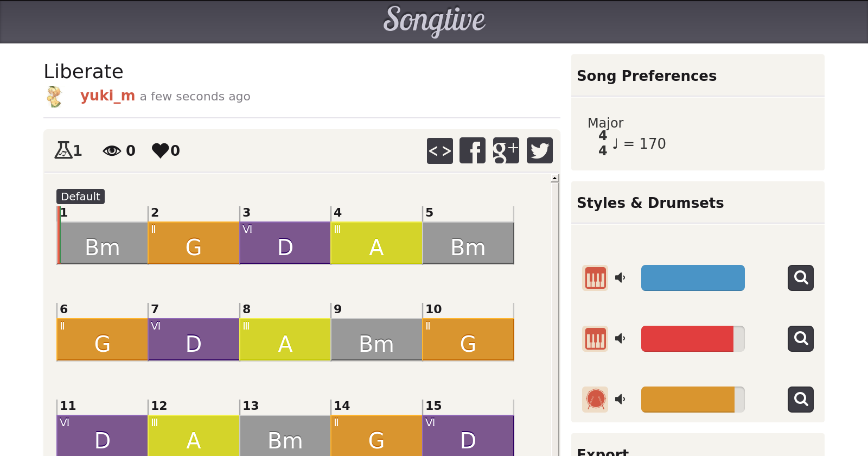Go to the Songtive home logo
The image size is (868, 456).
point(434,21)
